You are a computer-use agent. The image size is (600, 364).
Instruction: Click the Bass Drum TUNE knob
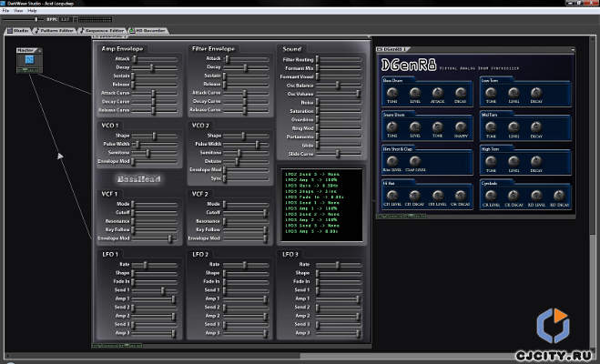tap(392, 92)
